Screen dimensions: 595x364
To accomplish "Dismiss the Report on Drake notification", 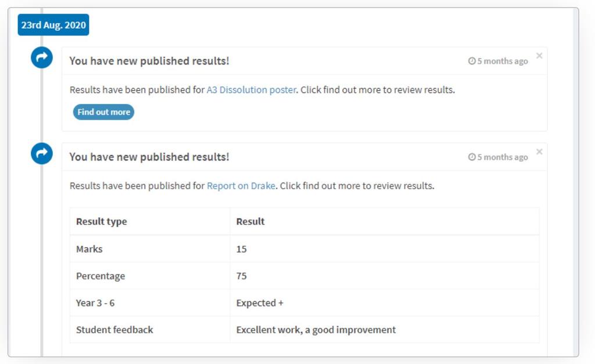I will [x=539, y=152].
